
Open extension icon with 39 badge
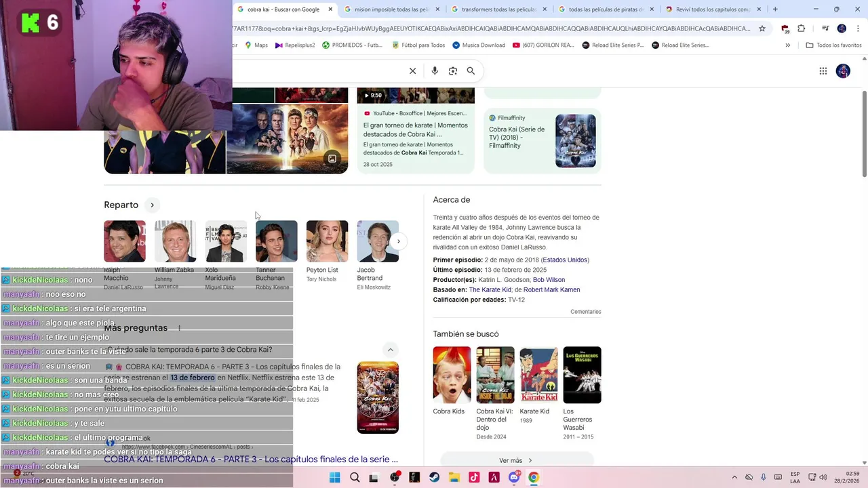785,28
